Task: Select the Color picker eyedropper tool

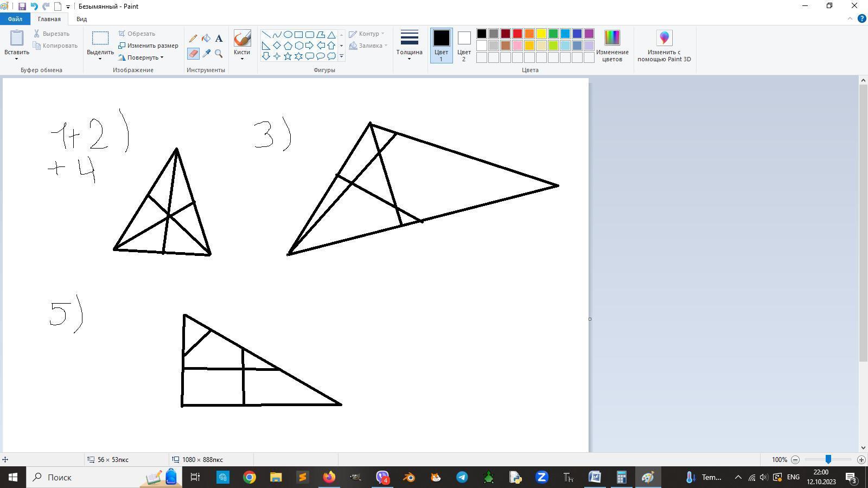Action: pos(206,53)
